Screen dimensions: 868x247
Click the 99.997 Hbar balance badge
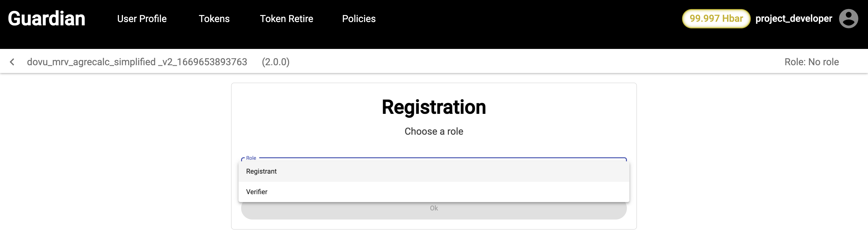point(716,18)
